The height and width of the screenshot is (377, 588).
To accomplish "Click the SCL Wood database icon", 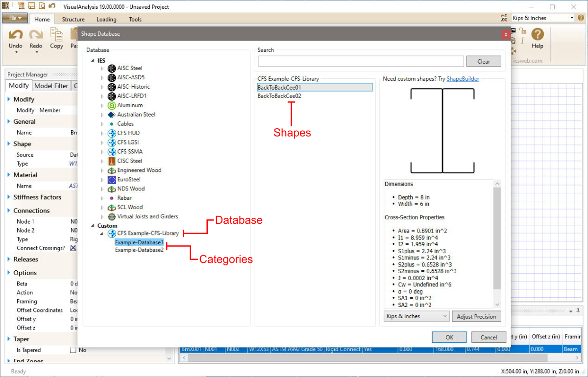I will click(112, 207).
